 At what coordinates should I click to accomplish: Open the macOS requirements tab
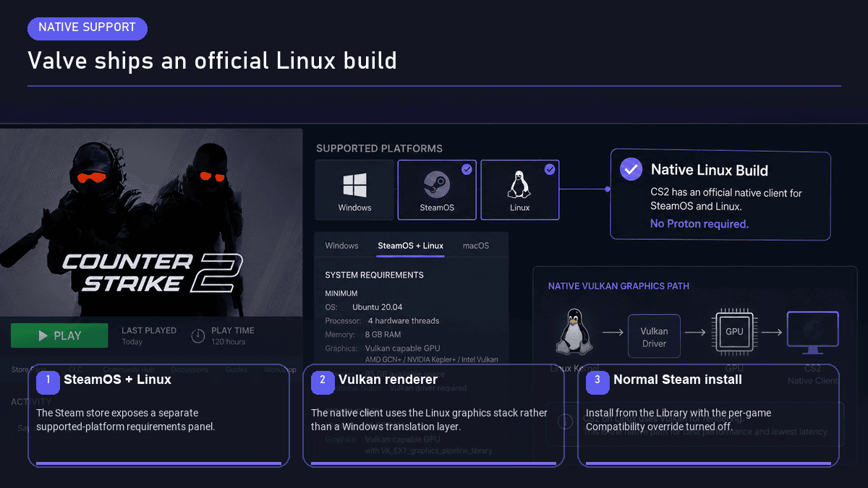click(476, 246)
